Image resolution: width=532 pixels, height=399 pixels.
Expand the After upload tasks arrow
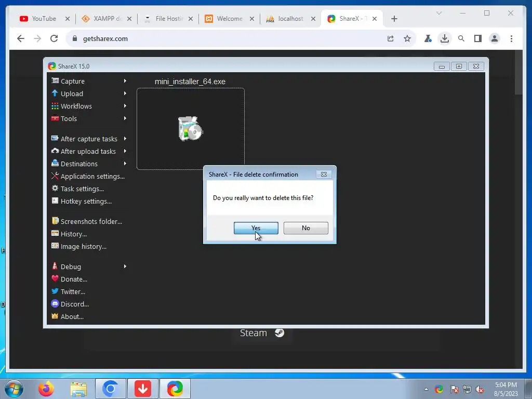[x=125, y=151]
